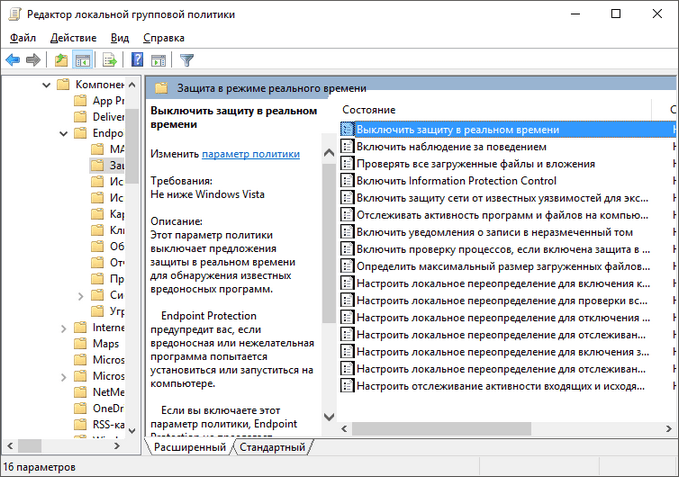Image resolution: width=679 pixels, height=477 pixels.
Task: Open the Файл menu
Action: 23,38
